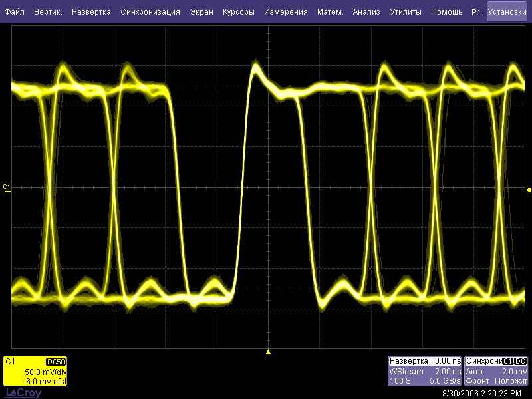Open the Файл menu

point(14,12)
